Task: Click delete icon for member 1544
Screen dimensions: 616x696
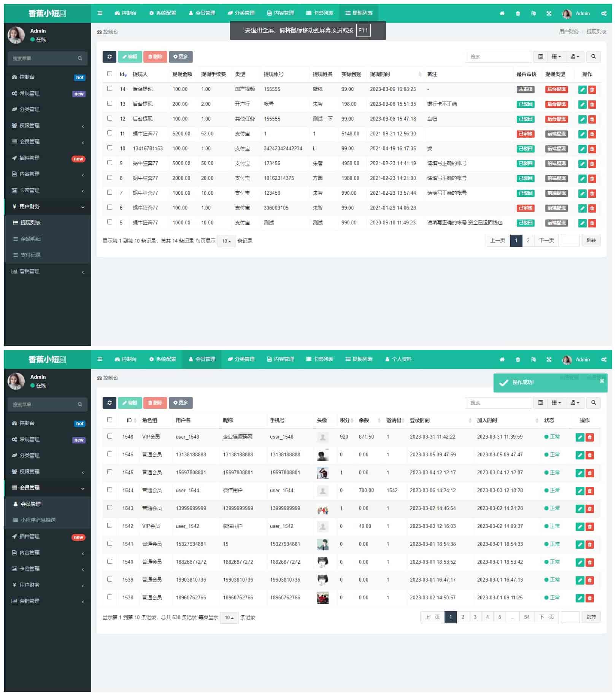Action: [589, 491]
